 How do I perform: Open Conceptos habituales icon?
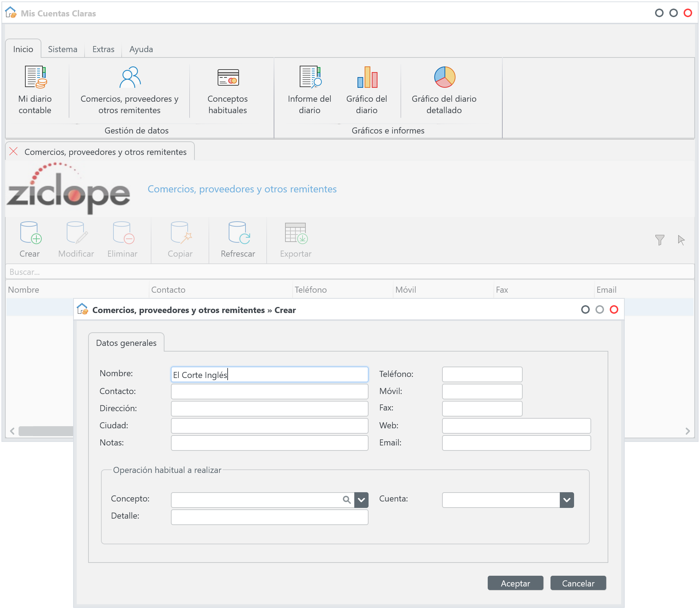click(228, 77)
